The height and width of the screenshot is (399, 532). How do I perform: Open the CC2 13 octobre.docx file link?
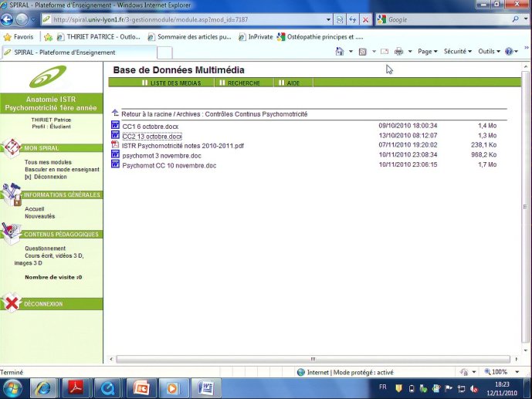click(152, 137)
